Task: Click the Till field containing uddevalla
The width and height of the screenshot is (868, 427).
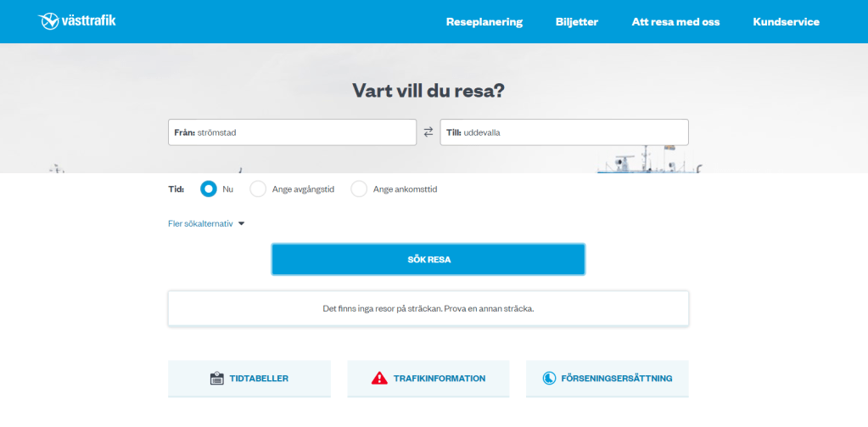Action: pyautogui.click(x=563, y=132)
